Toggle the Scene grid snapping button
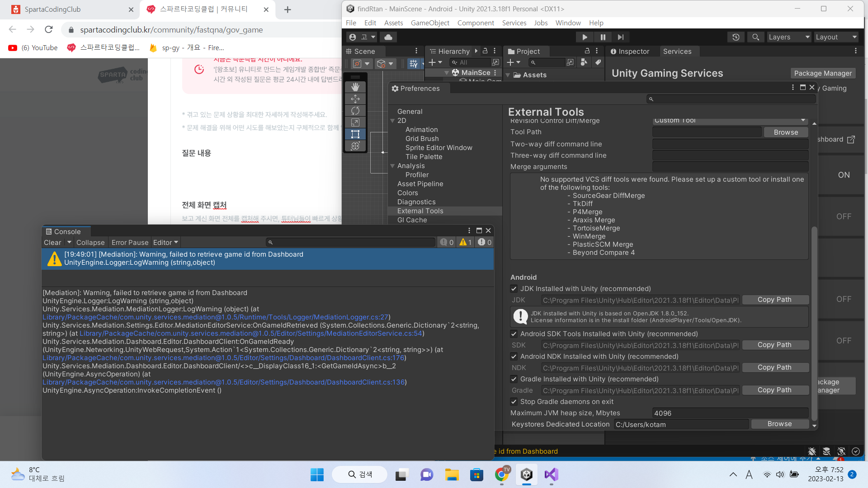Image resolution: width=868 pixels, height=488 pixels. click(414, 64)
